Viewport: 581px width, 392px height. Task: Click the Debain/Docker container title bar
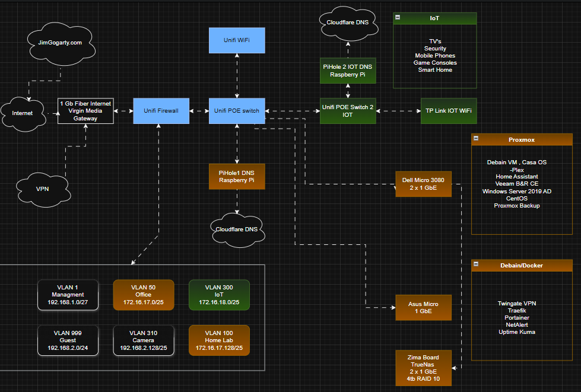(x=522, y=266)
